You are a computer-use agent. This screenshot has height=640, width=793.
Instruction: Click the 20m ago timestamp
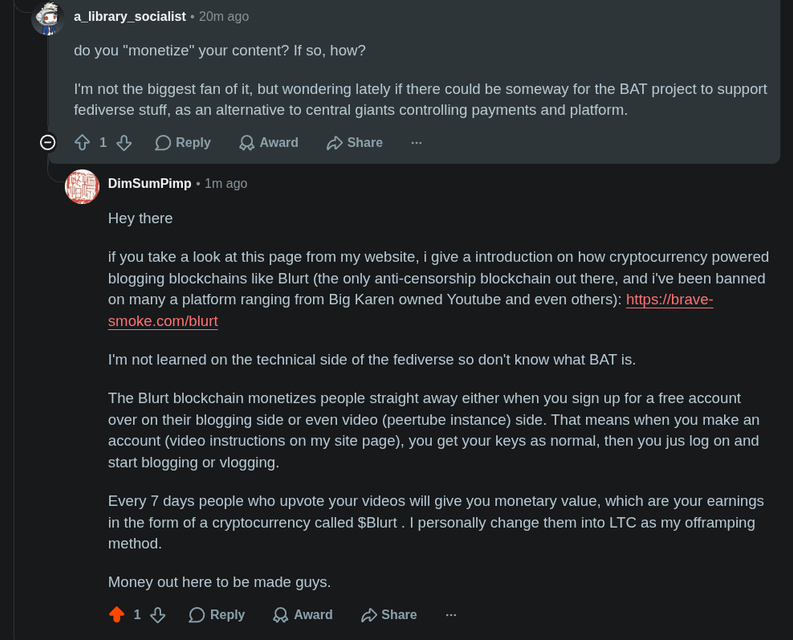(224, 17)
